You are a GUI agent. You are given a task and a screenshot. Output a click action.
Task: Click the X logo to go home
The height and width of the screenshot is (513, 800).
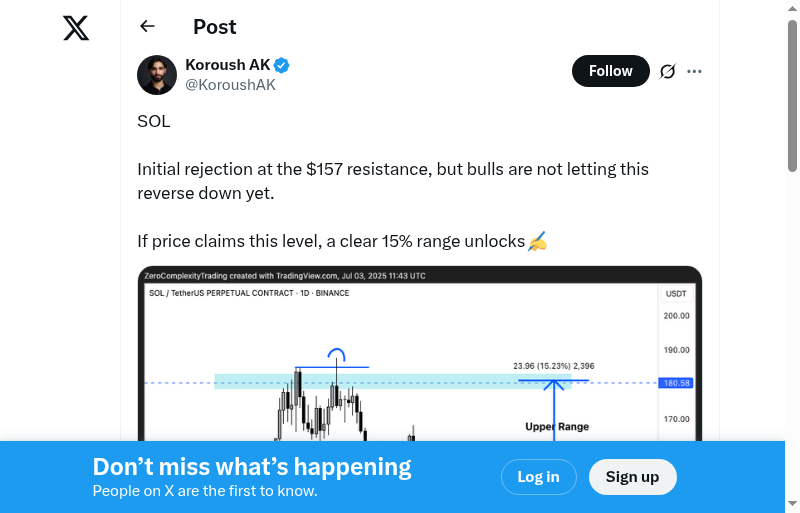click(x=76, y=28)
